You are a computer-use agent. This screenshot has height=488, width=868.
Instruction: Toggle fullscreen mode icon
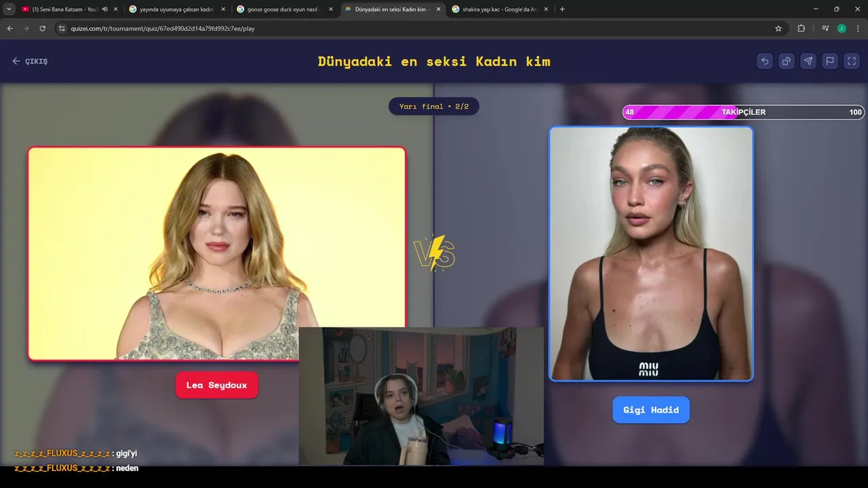(x=852, y=61)
